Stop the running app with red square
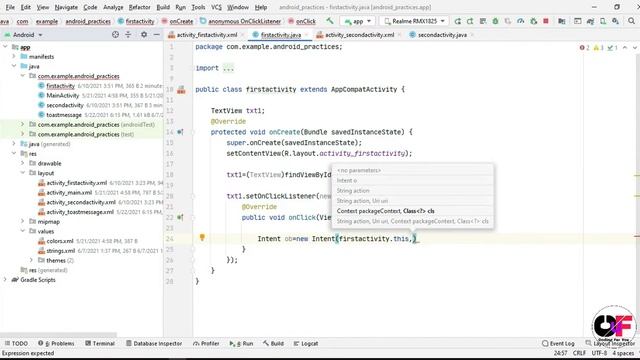The width and height of the screenshot is (640, 360). 546,21
